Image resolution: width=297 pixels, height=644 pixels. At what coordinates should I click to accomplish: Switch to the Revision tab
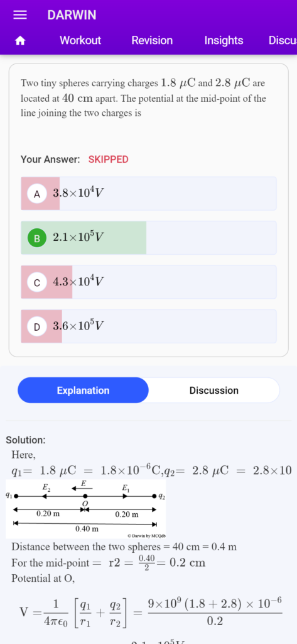point(152,41)
